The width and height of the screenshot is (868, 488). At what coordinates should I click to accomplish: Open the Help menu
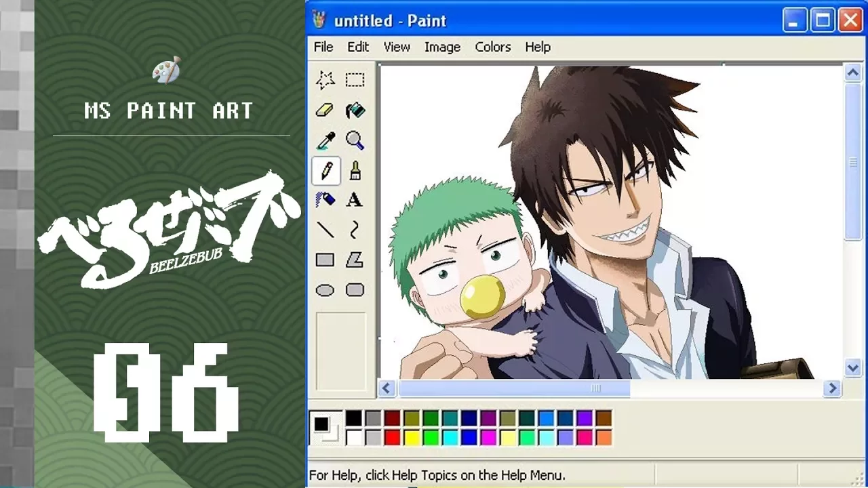pos(538,47)
